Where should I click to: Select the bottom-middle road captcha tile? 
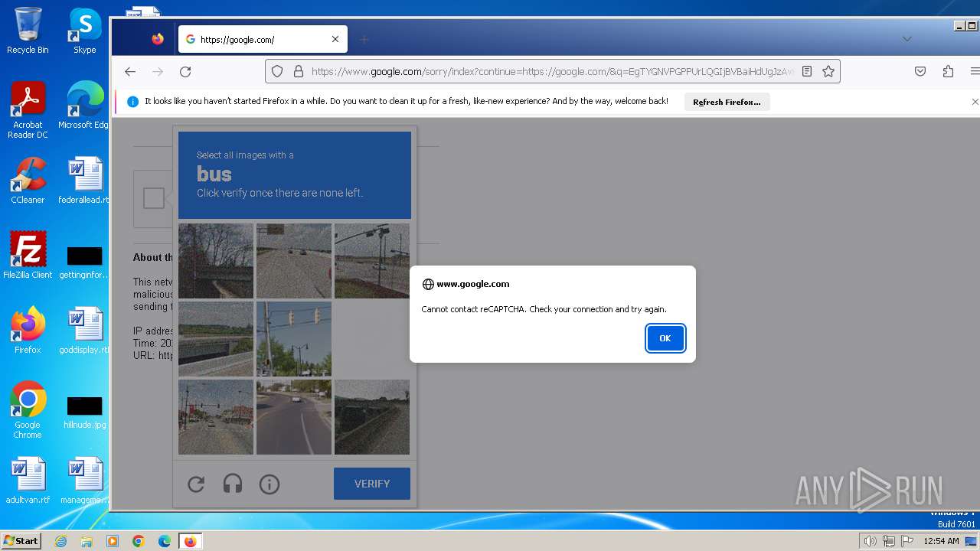coord(294,417)
